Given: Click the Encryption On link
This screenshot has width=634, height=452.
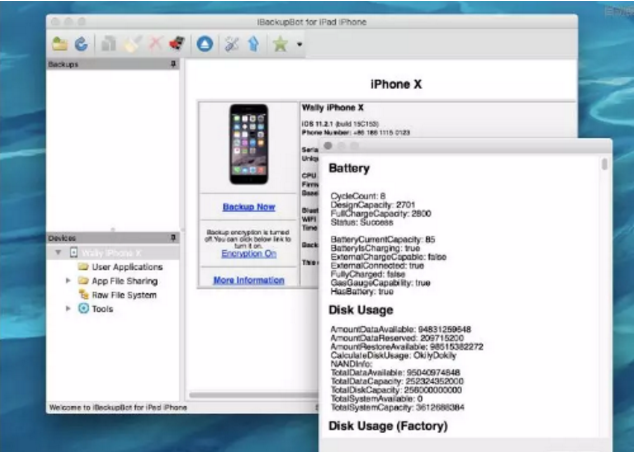Looking at the screenshot, I should pos(249,253).
